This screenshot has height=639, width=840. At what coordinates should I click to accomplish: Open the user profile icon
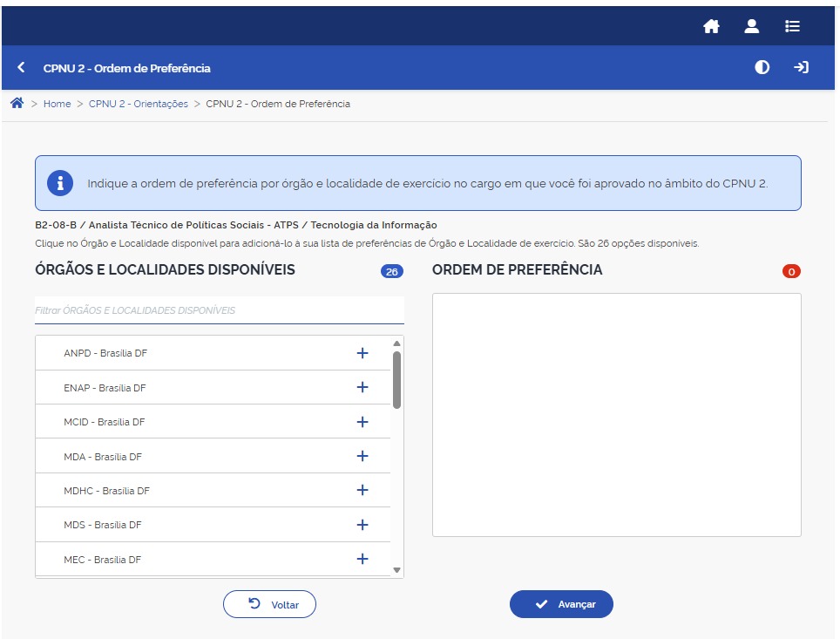click(752, 26)
